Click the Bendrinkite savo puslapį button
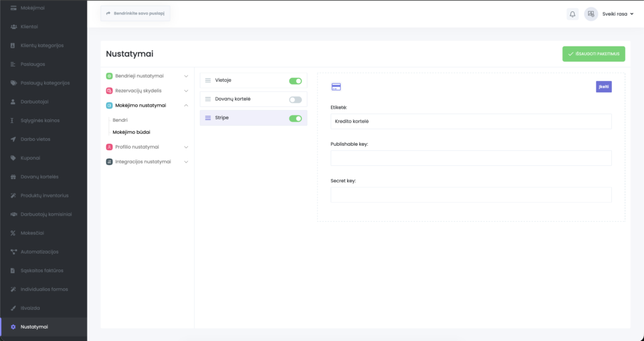Image resolution: width=644 pixels, height=341 pixels. point(135,13)
